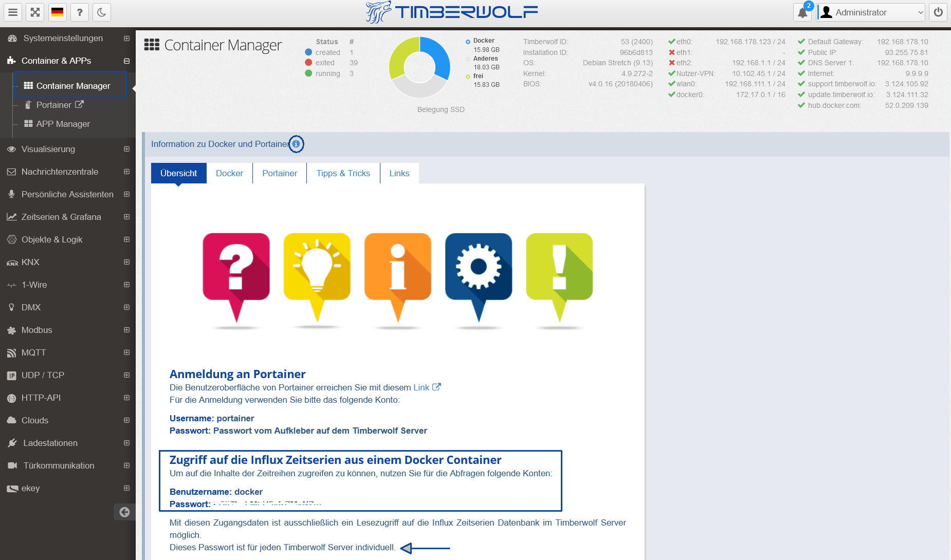951x560 pixels.
Task: Click the UDP / TCP IP icon
Action: (12, 376)
